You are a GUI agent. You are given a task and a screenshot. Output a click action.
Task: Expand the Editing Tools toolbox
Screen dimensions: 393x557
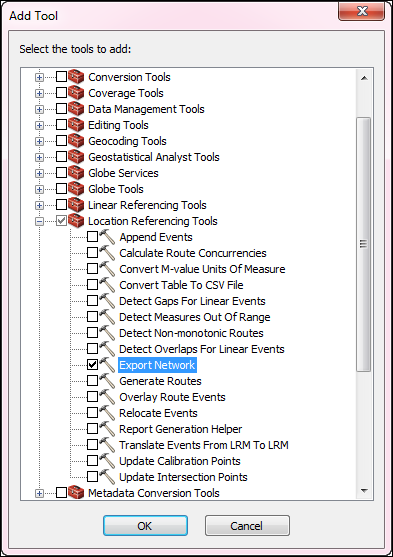[39, 125]
